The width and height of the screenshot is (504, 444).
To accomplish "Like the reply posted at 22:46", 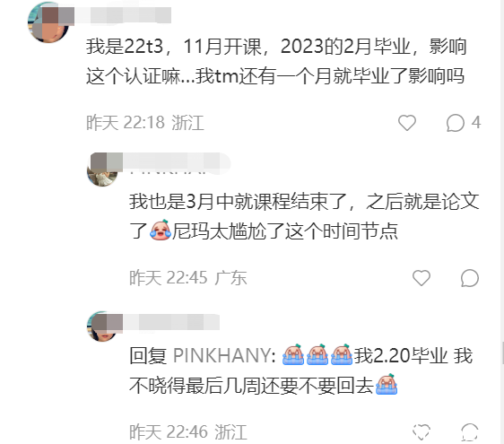I will tap(421, 431).
